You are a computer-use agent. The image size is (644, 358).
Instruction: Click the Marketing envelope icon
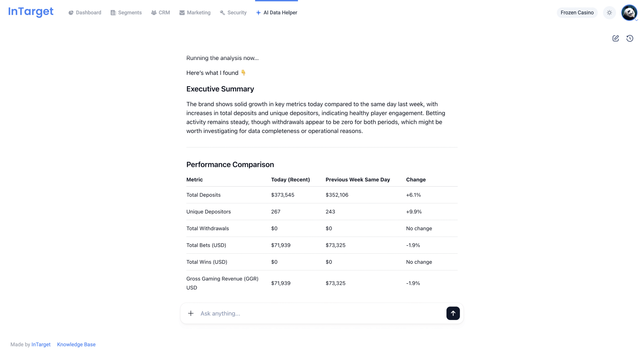[182, 13]
